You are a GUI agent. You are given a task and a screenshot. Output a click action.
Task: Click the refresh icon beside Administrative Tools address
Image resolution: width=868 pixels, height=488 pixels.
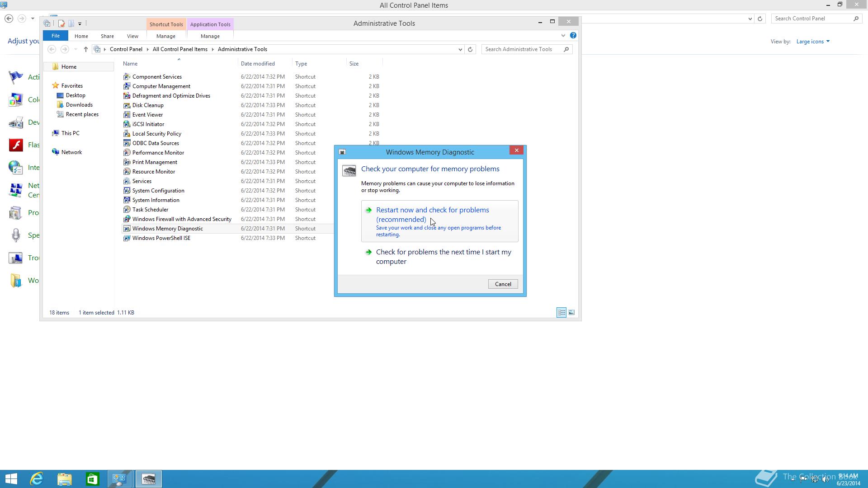[x=470, y=49]
